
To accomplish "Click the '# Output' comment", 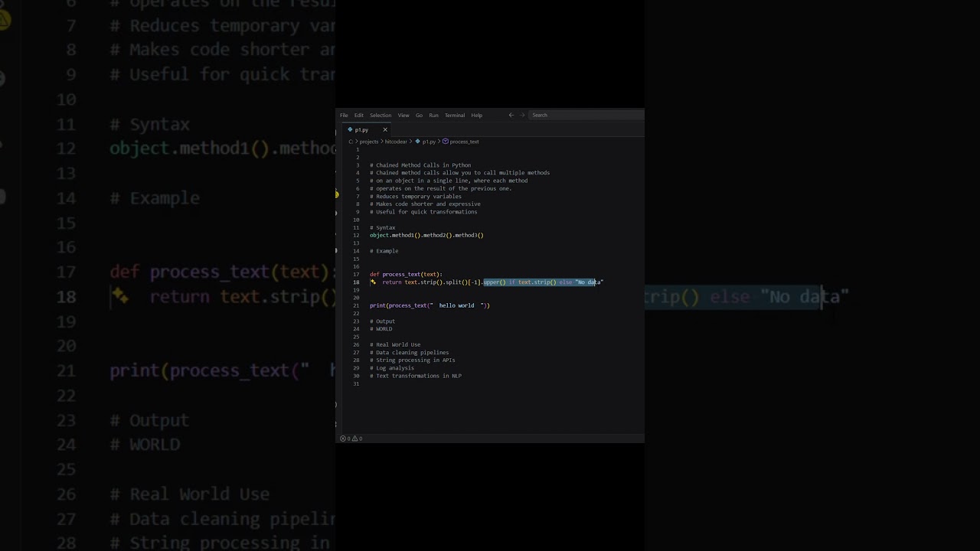I will [x=383, y=321].
